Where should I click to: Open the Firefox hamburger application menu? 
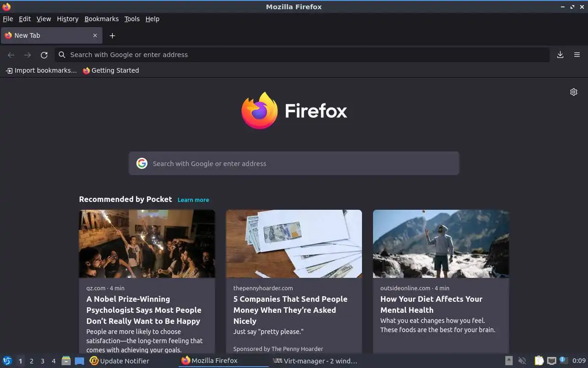tap(577, 55)
